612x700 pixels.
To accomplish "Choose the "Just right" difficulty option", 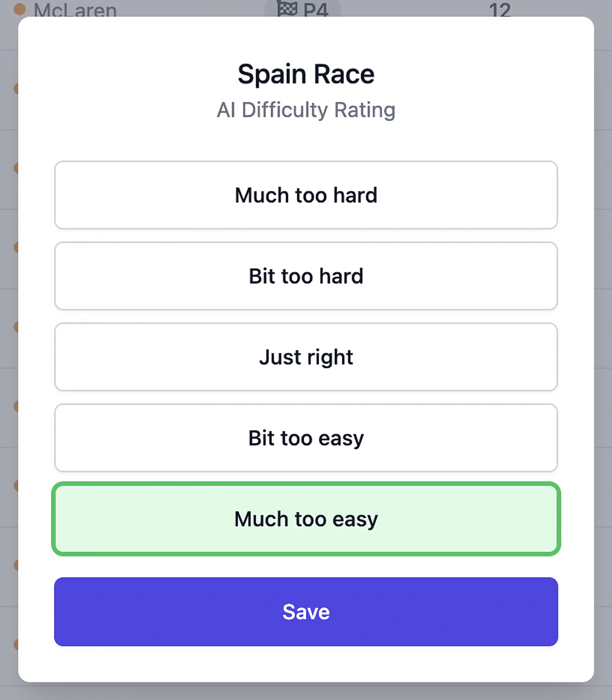I will (x=306, y=357).
